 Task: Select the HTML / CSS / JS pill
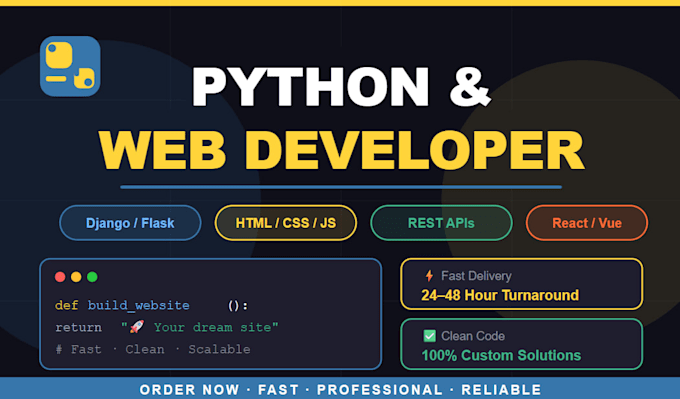click(x=286, y=223)
